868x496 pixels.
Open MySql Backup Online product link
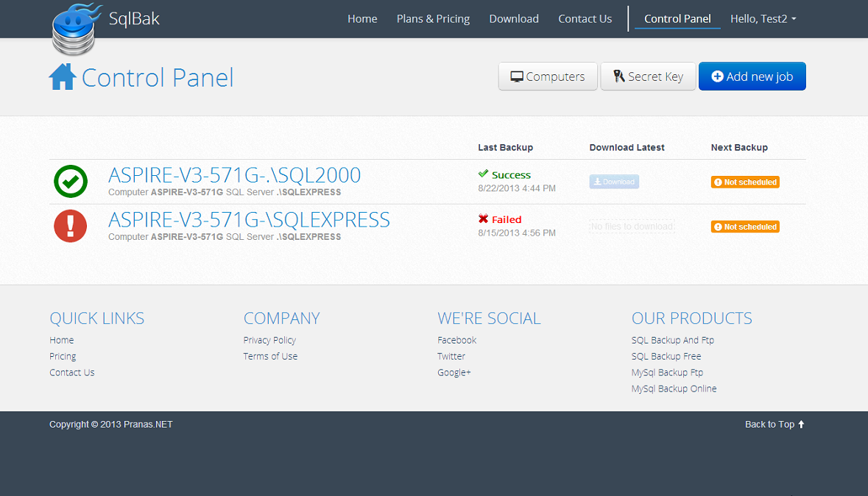[674, 388]
